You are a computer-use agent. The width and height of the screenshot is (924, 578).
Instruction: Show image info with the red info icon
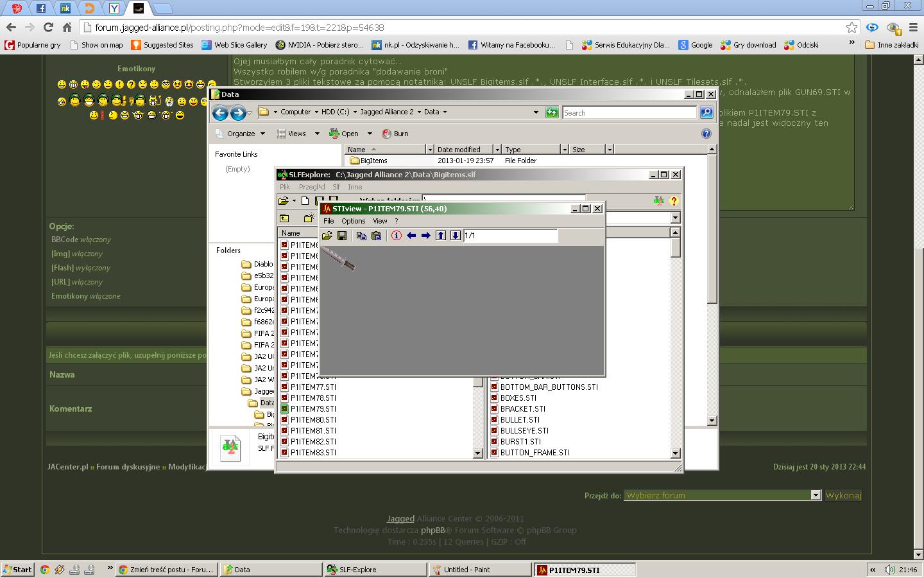click(x=397, y=236)
